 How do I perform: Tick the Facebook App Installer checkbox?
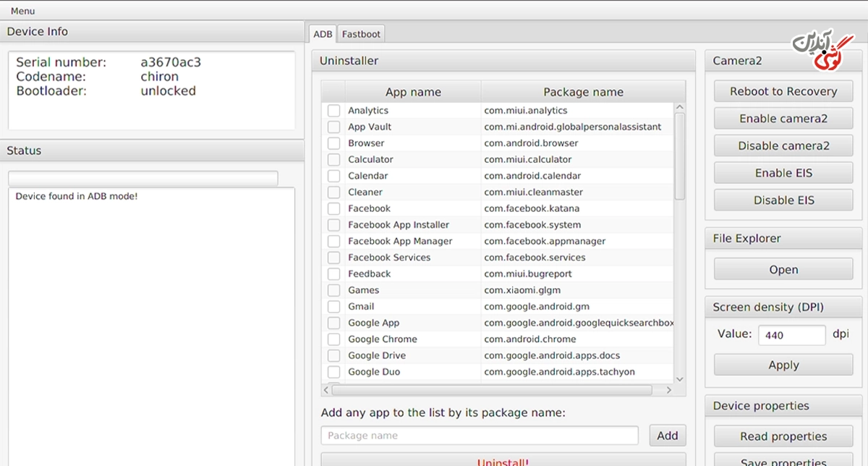(333, 225)
